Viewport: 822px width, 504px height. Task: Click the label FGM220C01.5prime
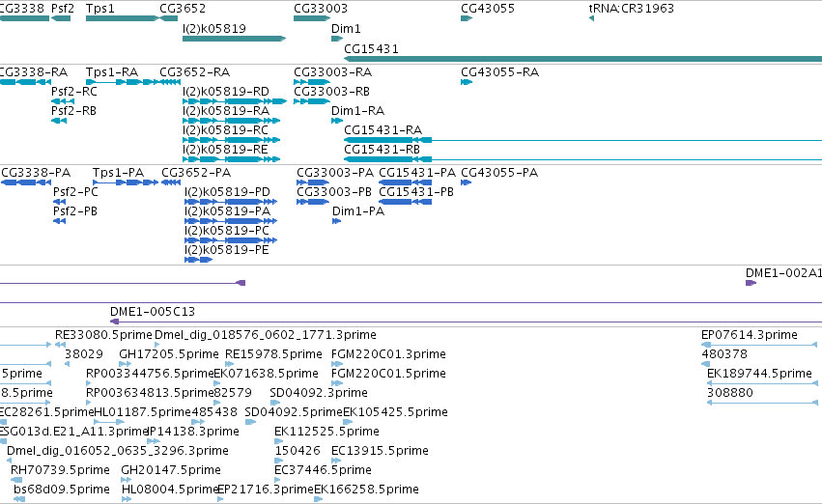(x=388, y=374)
